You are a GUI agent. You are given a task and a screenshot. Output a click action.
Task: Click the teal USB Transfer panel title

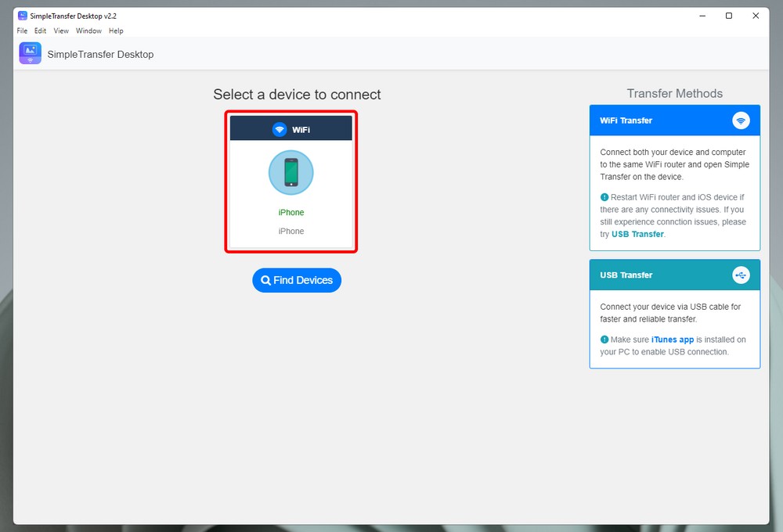click(x=626, y=275)
